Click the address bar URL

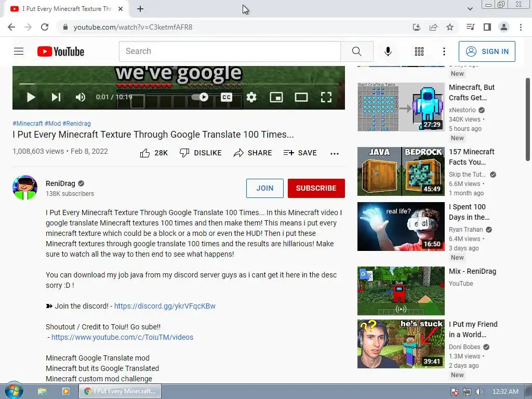click(x=133, y=27)
